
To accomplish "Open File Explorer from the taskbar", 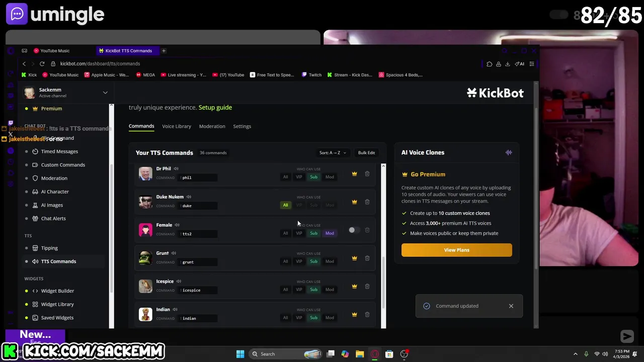I will pos(360,354).
